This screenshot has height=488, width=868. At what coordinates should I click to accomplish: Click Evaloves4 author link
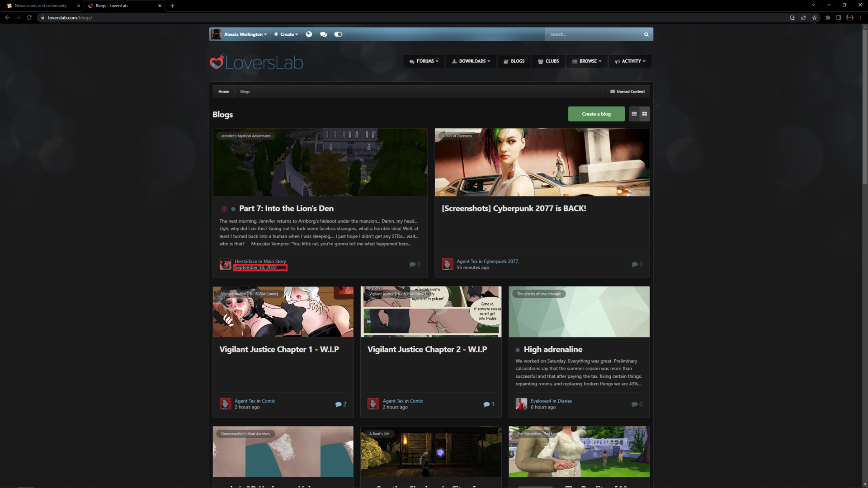(x=541, y=401)
